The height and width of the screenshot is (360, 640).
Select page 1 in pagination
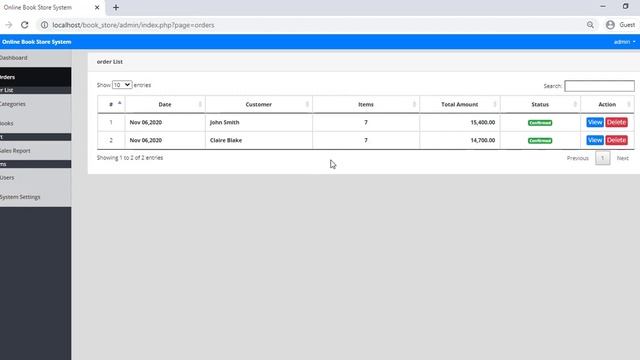pyautogui.click(x=602, y=158)
